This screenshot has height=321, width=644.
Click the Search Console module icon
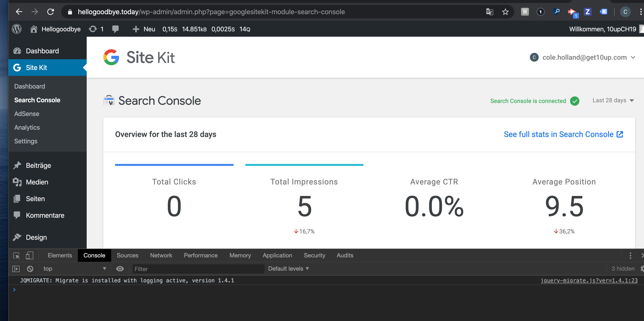pos(109,100)
